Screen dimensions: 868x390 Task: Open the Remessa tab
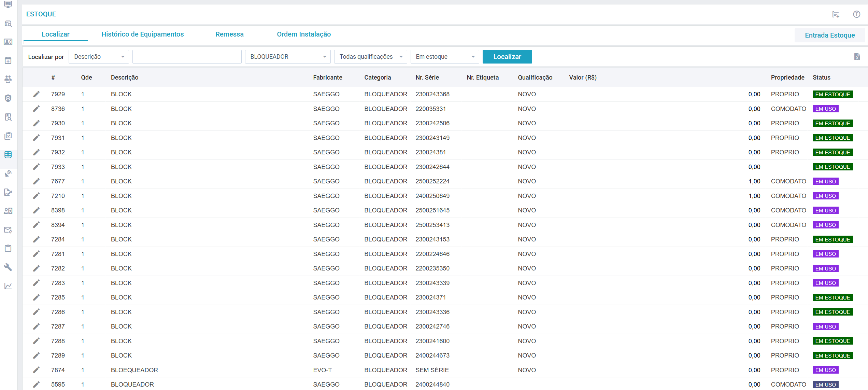click(229, 34)
